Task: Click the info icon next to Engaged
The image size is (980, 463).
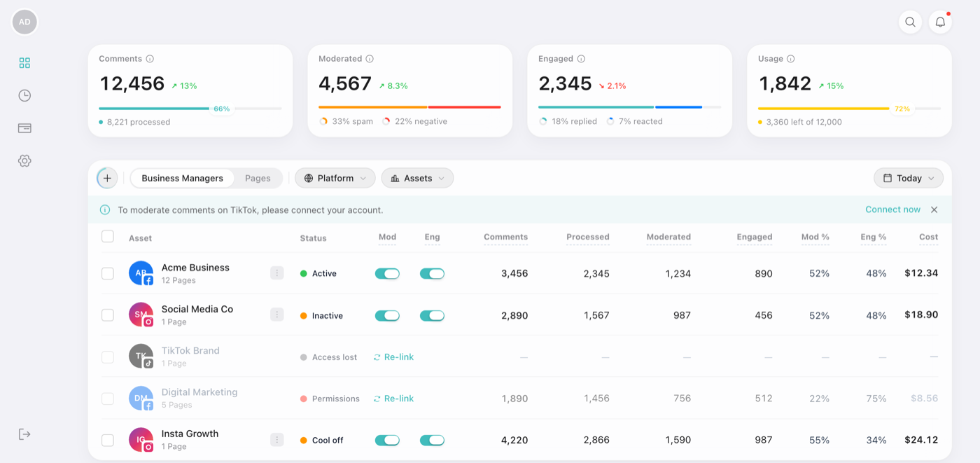Action: pos(581,59)
